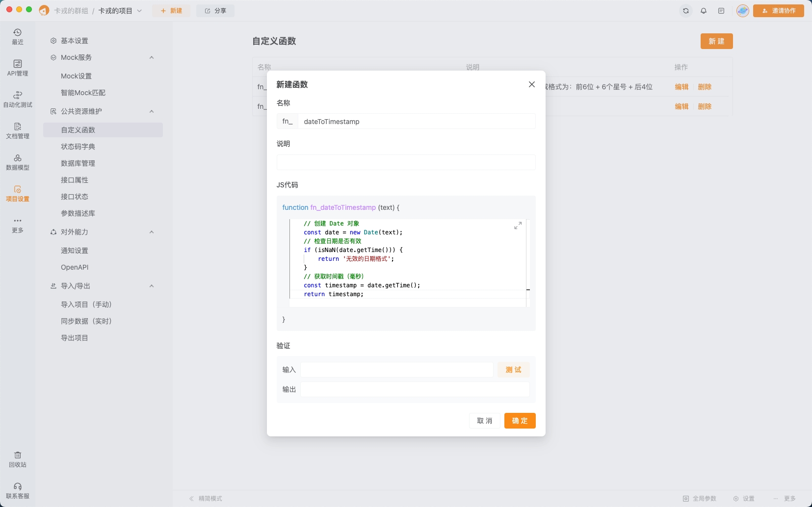The image size is (812, 507).
Task: Focus the 说明 description field
Action: 406,162
